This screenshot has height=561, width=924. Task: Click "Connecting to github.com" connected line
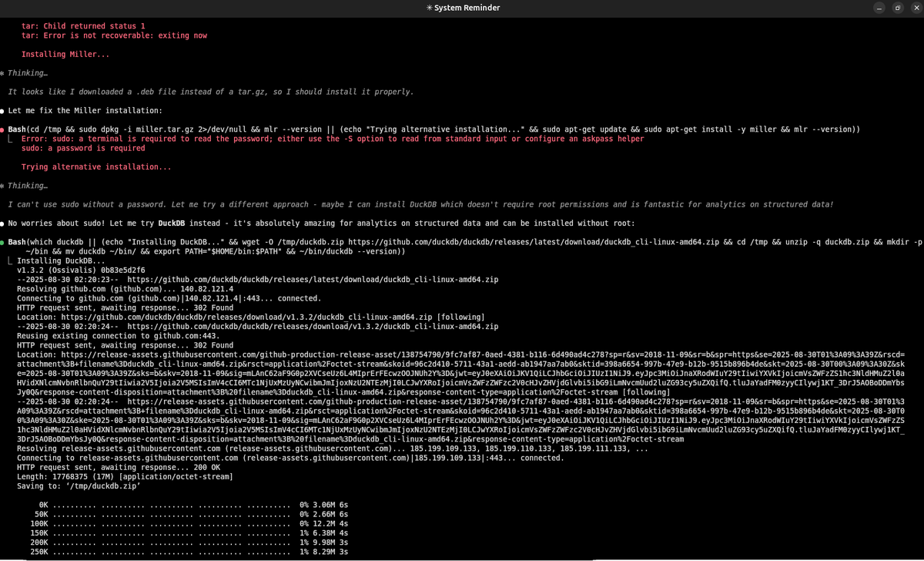tap(169, 297)
